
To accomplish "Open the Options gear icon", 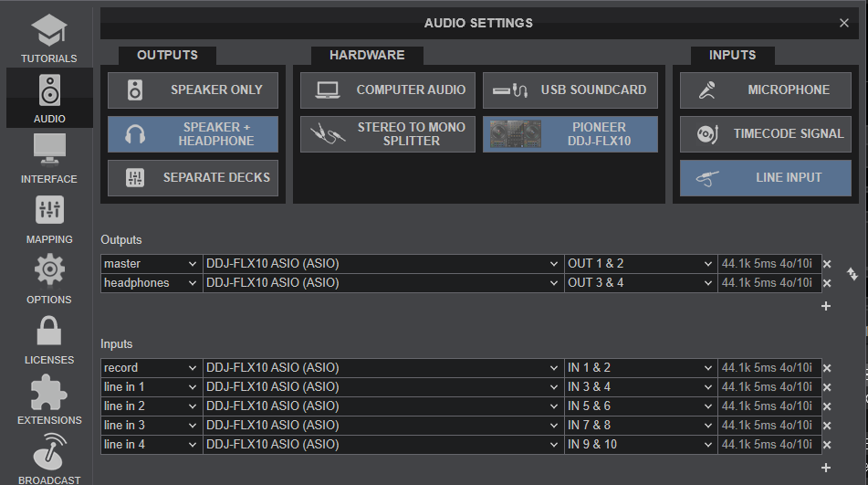I will (48, 271).
